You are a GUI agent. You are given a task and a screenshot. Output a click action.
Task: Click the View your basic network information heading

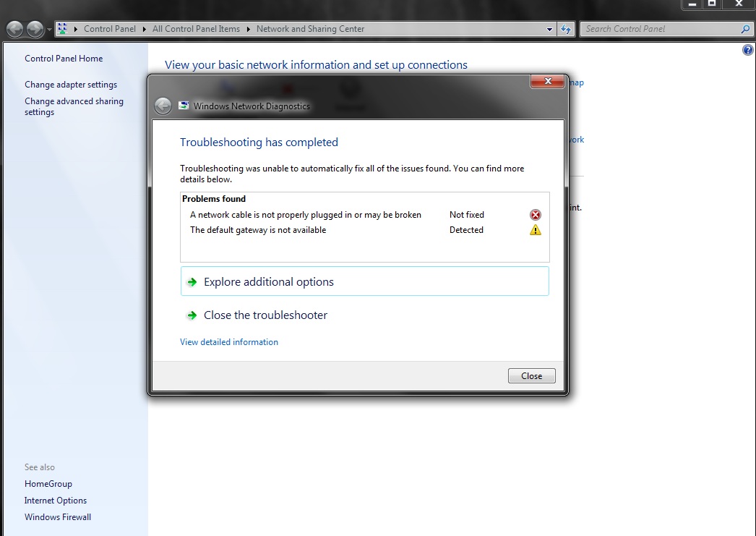tap(316, 65)
